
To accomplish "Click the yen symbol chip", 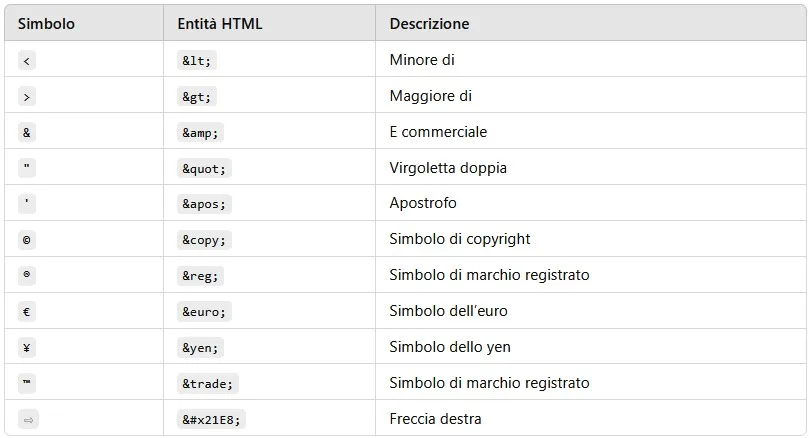I will click(x=27, y=348).
